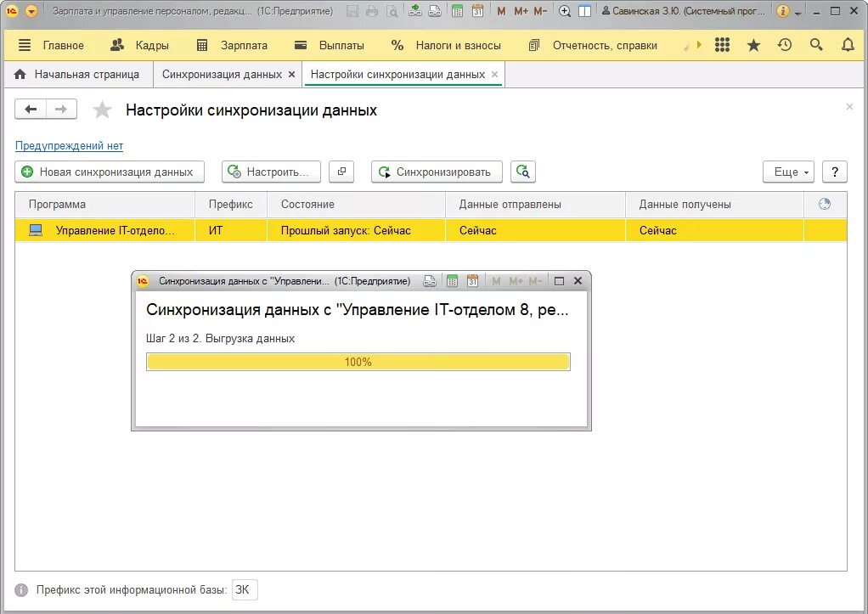Open the Главное section

tap(64, 45)
